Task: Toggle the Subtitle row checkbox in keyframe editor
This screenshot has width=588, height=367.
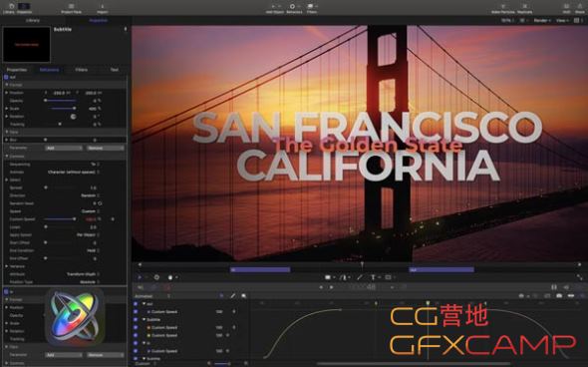Action: coord(136,319)
